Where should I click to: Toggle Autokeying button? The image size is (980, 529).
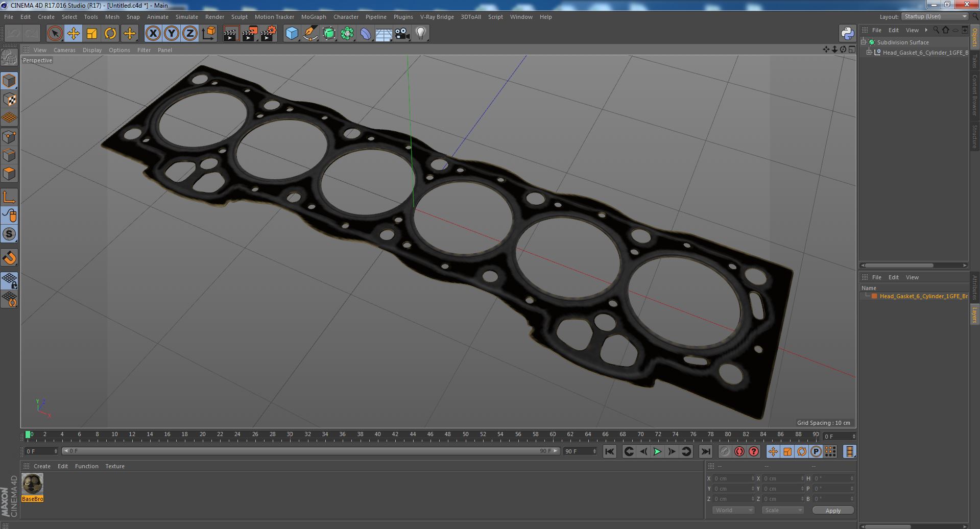point(739,451)
